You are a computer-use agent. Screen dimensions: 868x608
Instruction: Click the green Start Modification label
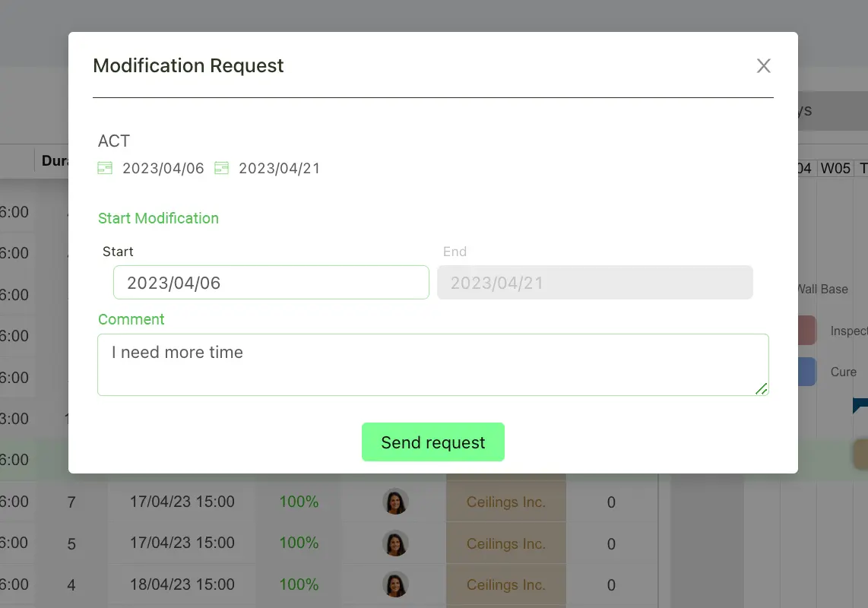[x=158, y=218]
